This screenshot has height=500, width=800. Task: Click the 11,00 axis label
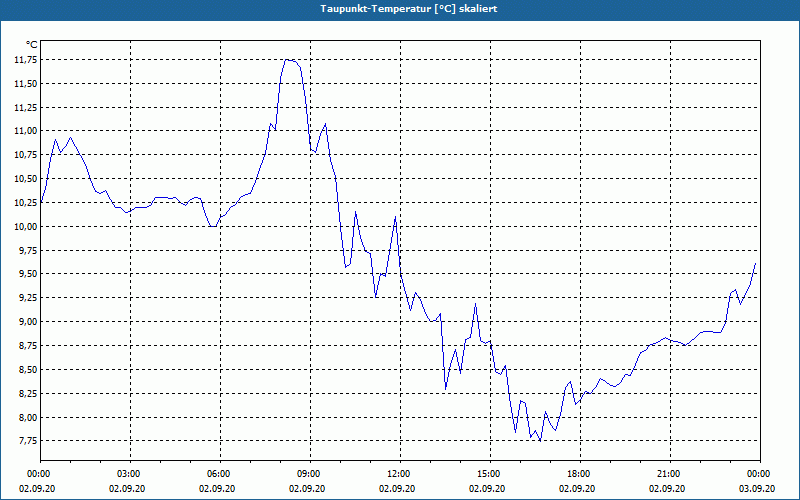coord(26,131)
